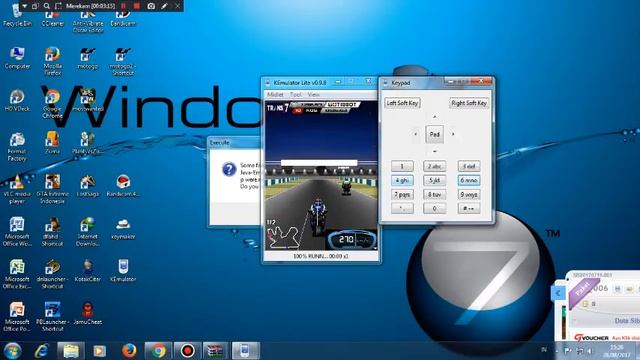Click keypad star key
The height and width of the screenshot is (360, 640).
402,209
